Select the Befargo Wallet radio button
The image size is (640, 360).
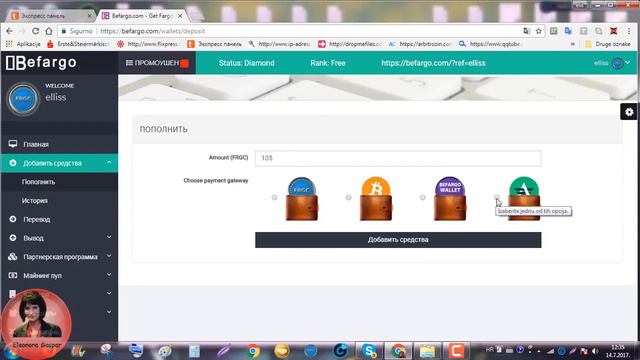[x=422, y=198]
